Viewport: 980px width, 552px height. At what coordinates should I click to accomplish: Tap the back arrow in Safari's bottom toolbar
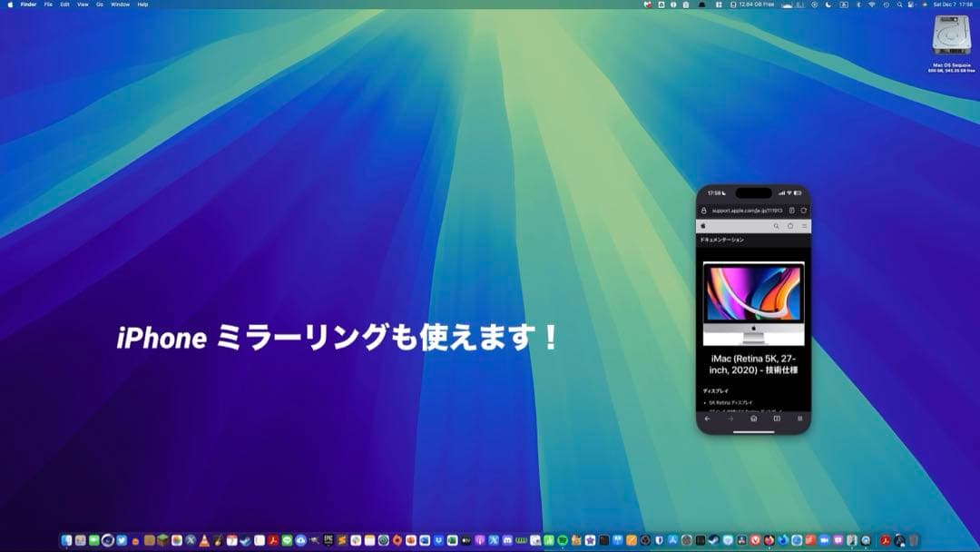point(708,419)
